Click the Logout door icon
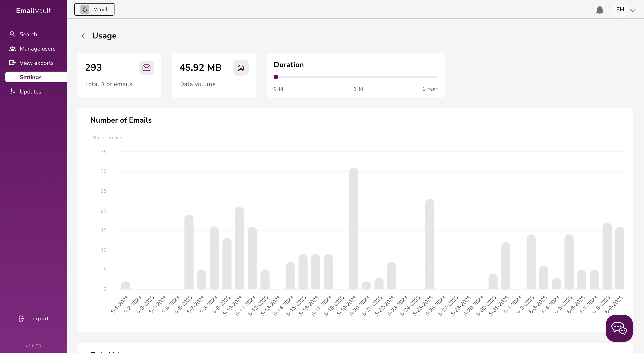Viewport: 644px width, 353px height. pyautogui.click(x=21, y=318)
